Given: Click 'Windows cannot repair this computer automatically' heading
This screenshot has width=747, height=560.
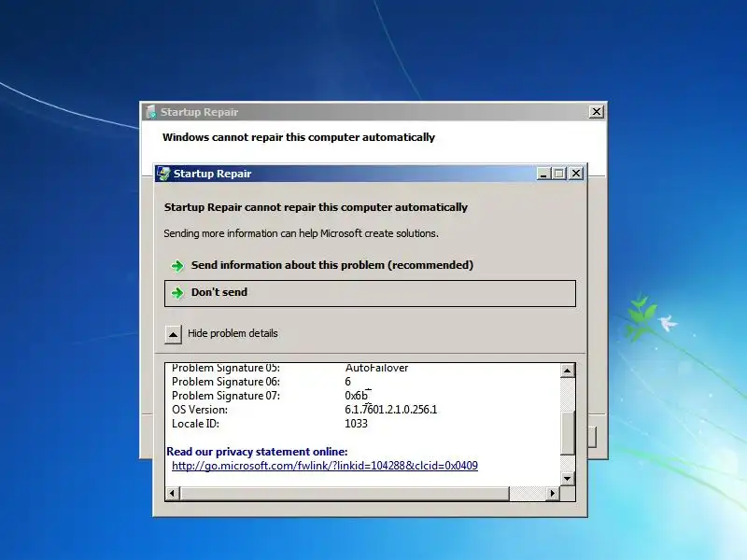Looking at the screenshot, I should click(x=299, y=137).
